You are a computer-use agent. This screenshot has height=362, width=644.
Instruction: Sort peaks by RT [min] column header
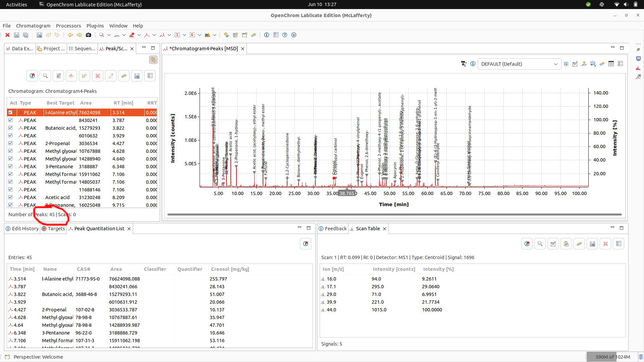point(123,103)
